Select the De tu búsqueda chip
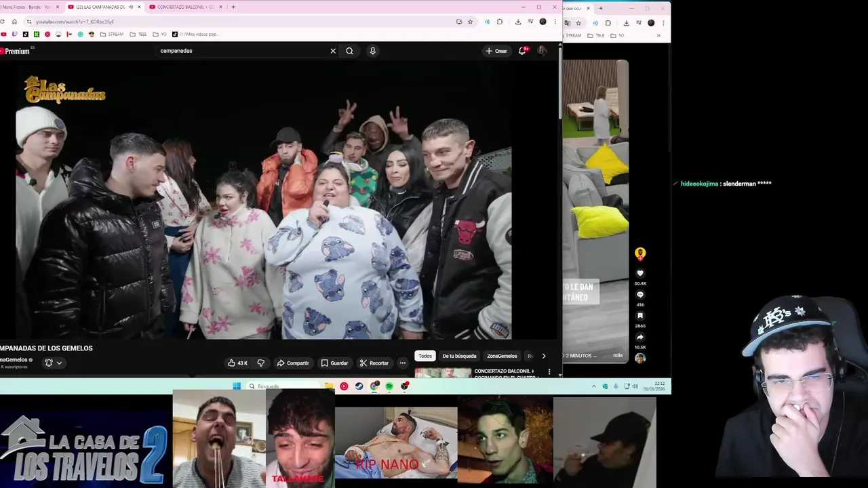The height and width of the screenshot is (488, 868). click(x=459, y=356)
